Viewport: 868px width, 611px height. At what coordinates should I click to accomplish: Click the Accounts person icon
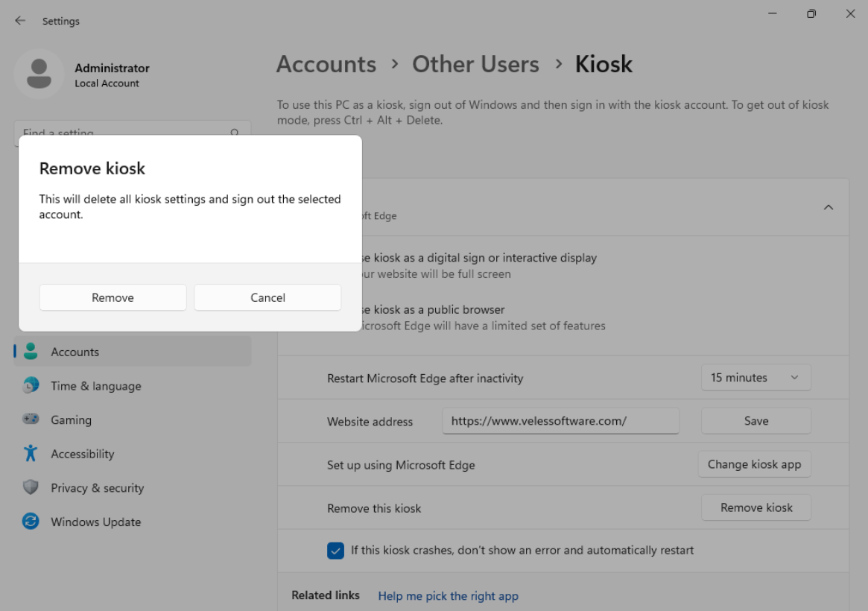31,351
